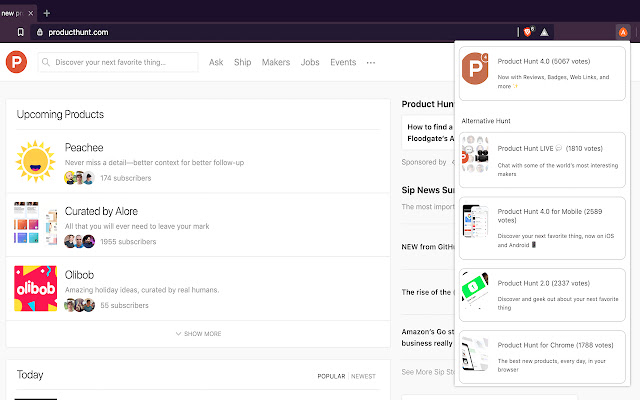The height and width of the screenshot is (400, 640).
Task: Click the Discover your next favorite thing search field
Action: [x=118, y=62]
